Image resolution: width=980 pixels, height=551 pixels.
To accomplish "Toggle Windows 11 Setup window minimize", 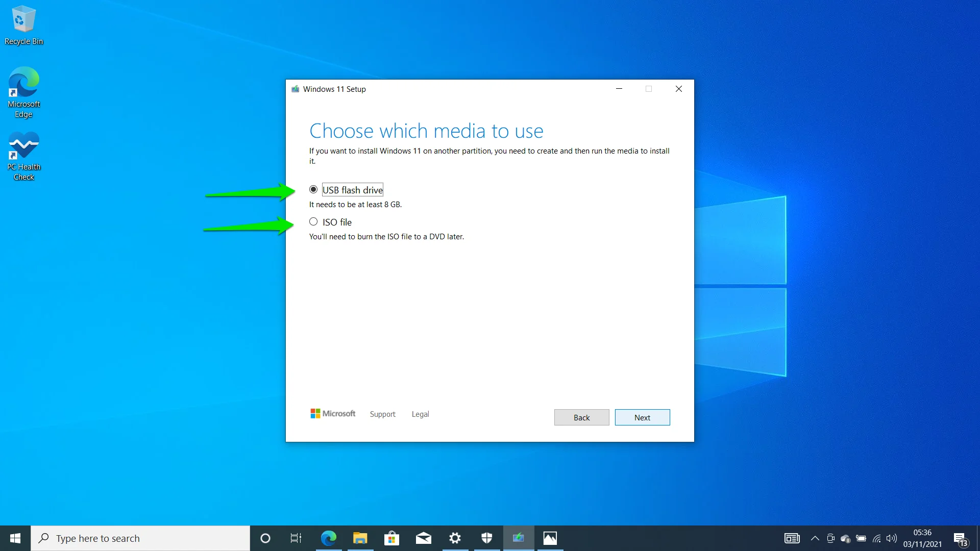I will coord(619,89).
